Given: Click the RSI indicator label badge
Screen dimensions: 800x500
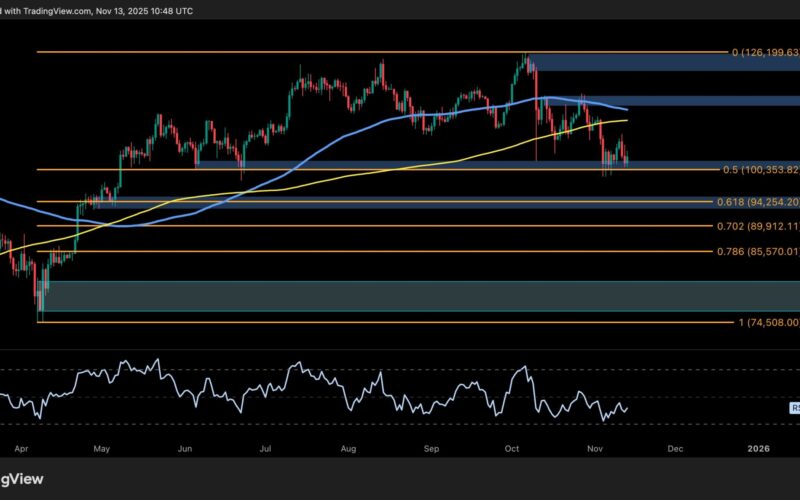Looking at the screenshot, I should [x=794, y=408].
